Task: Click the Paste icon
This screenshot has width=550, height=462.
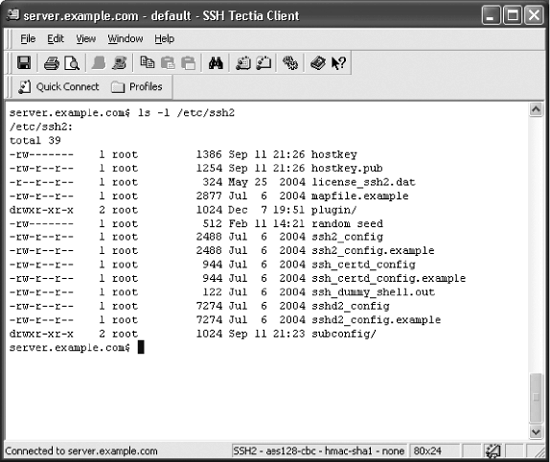Action: pyautogui.click(x=168, y=63)
